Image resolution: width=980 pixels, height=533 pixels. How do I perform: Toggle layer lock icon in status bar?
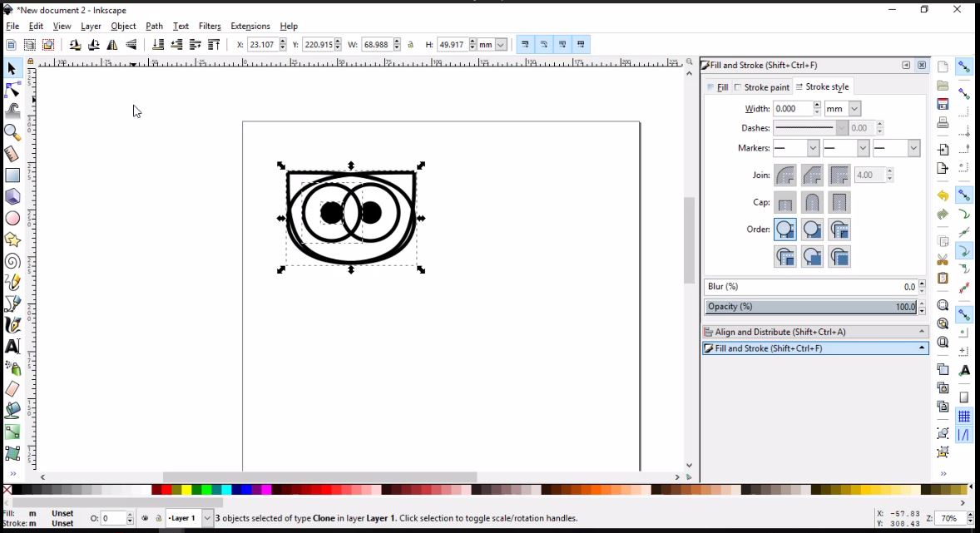pyautogui.click(x=158, y=518)
